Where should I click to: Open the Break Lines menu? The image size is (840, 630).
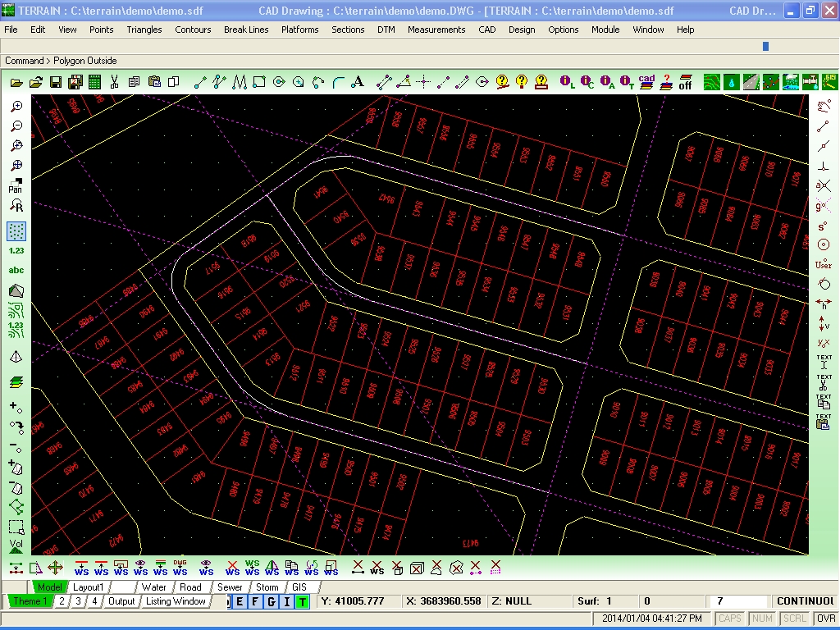246,30
